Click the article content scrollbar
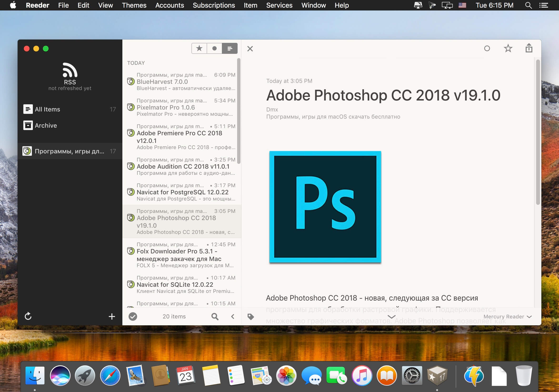 point(538,132)
